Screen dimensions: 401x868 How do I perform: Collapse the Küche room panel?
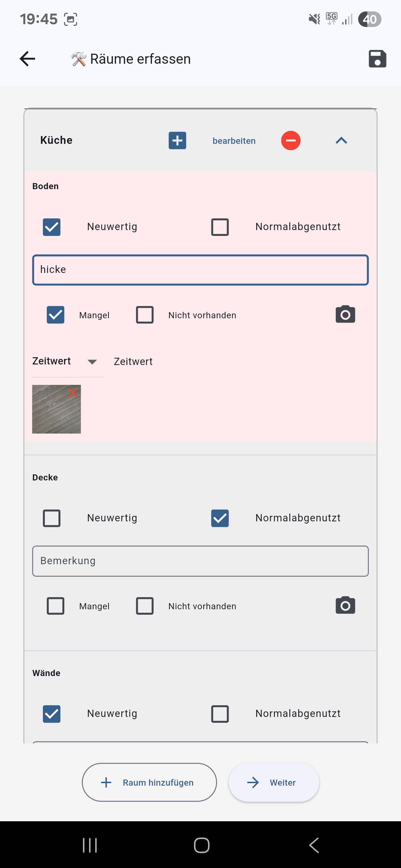(341, 140)
